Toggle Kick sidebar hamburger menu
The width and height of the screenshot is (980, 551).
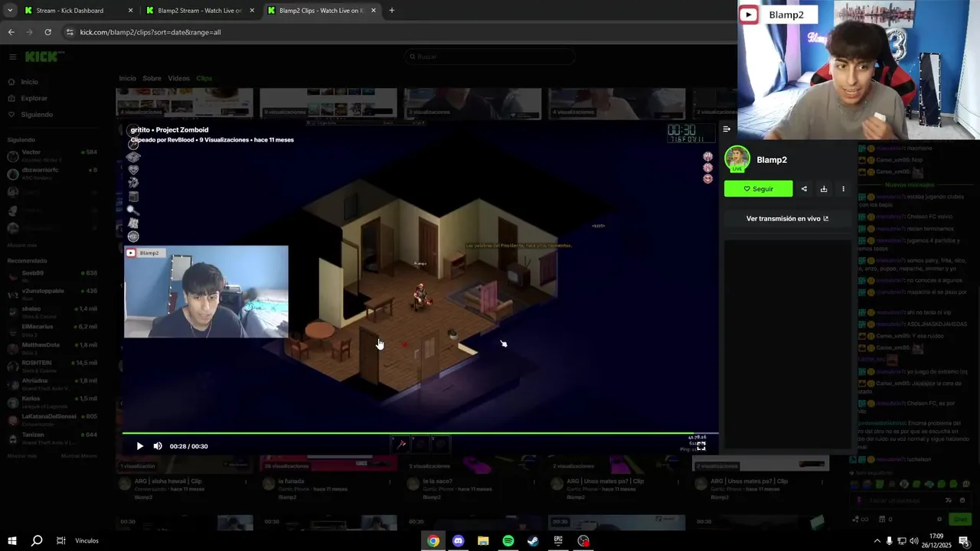[x=12, y=57]
